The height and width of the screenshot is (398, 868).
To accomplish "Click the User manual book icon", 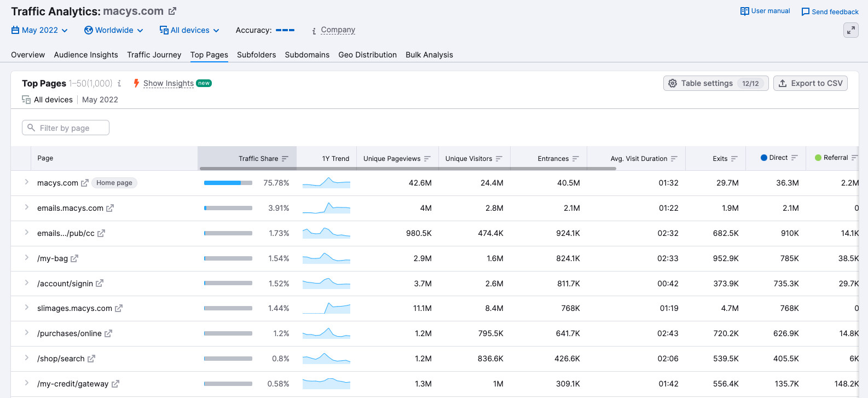I will pyautogui.click(x=745, y=11).
